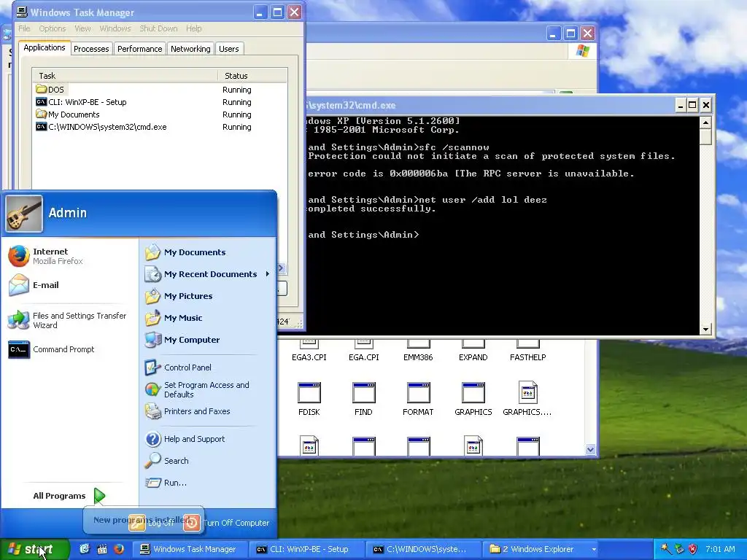Launch Firefox from Quick Launch bar

click(x=119, y=549)
